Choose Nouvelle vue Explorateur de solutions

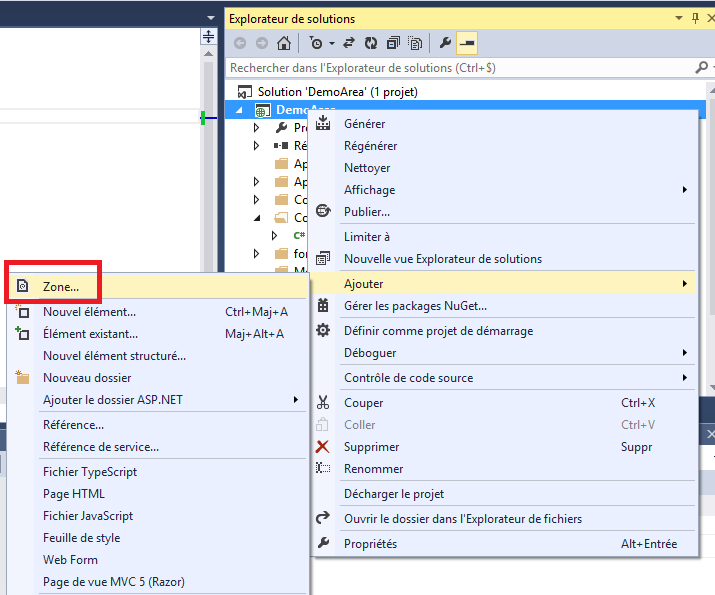(x=504, y=259)
